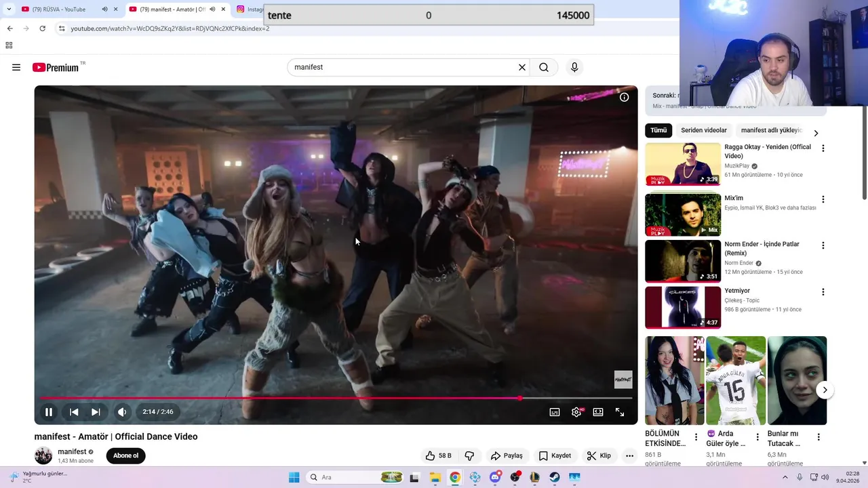View site information icon in address bar
868x488 pixels.
click(62, 28)
